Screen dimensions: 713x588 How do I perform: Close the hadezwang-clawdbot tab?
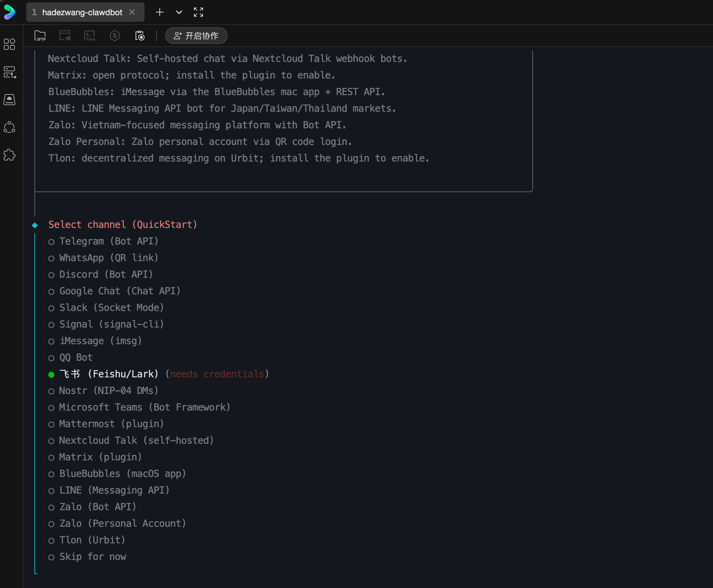(x=132, y=12)
